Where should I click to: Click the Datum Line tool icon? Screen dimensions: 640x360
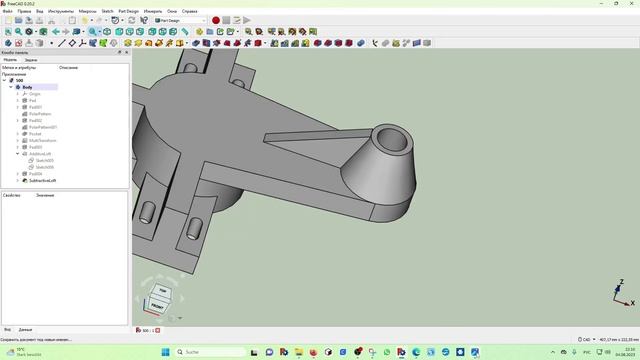(x=62, y=43)
